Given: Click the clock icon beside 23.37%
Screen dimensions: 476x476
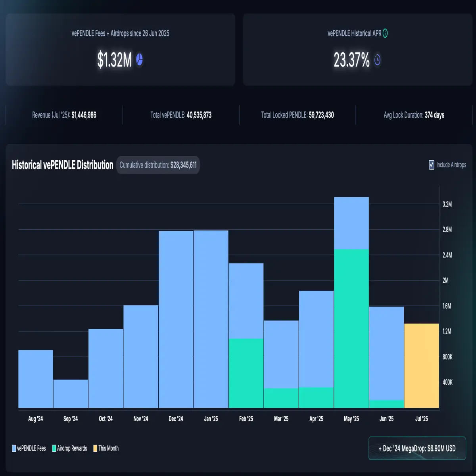Looking at the screenshot, I should pyautogui.click(x=377, y=60).
